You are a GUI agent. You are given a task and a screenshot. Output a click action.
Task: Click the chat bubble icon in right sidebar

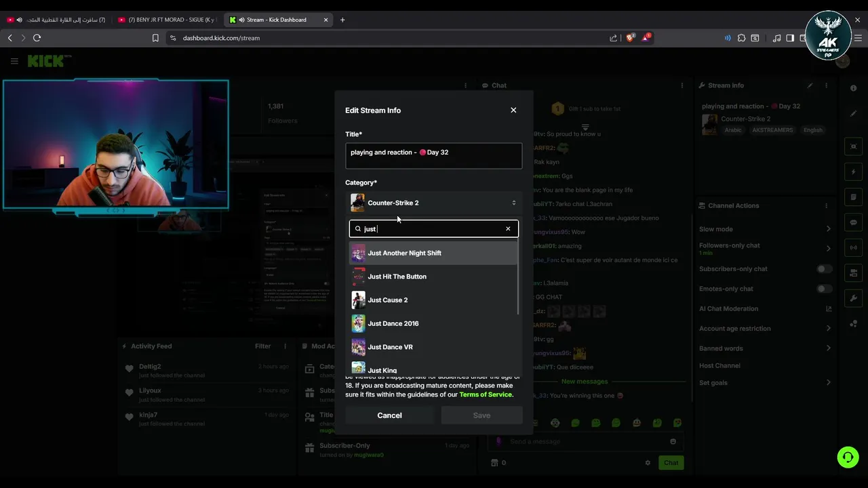(853, 222)
